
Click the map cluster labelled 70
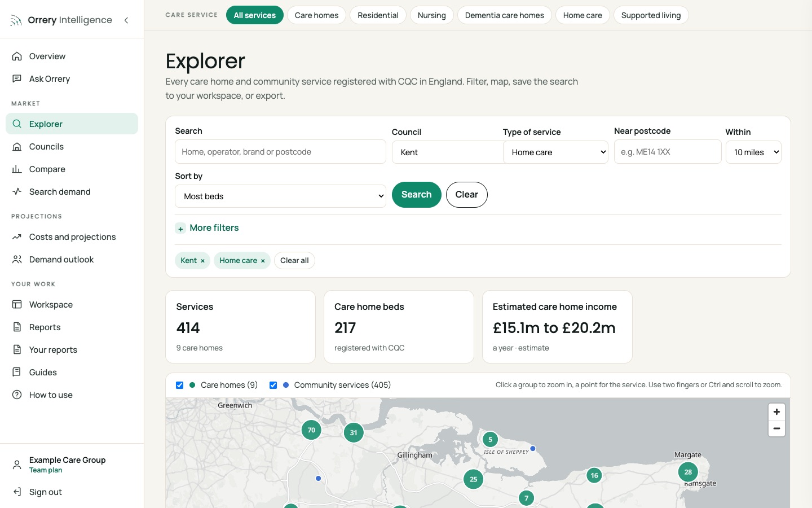click(x=311, y=430)
